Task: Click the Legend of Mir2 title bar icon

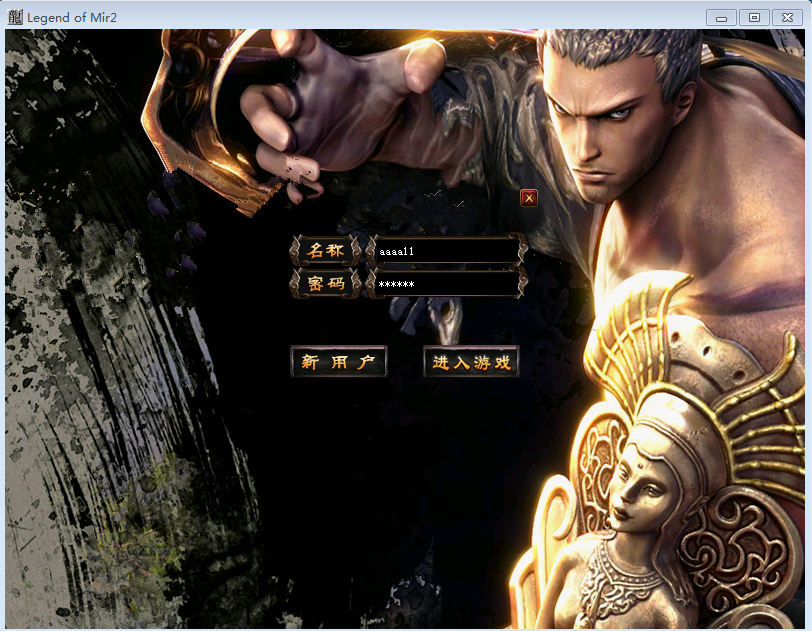Action: point(15,17)
